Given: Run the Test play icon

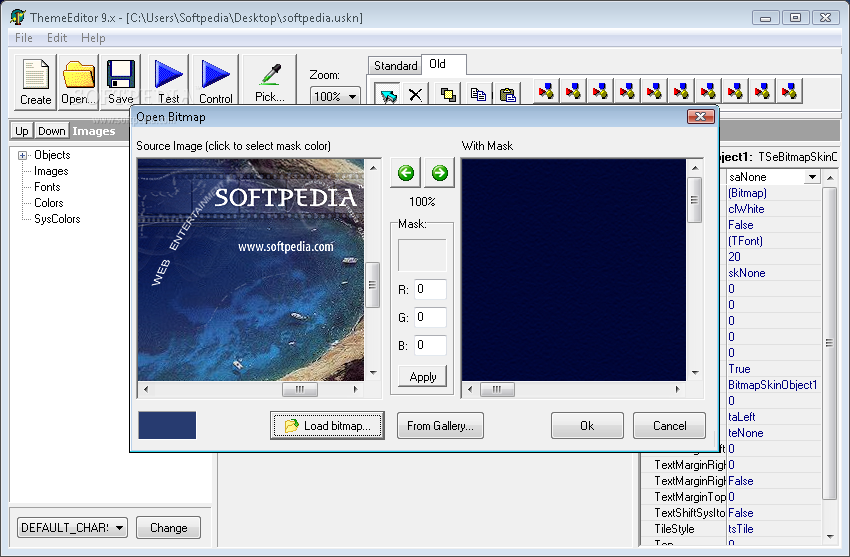Looking at the screenshot, I should (169, 82).
